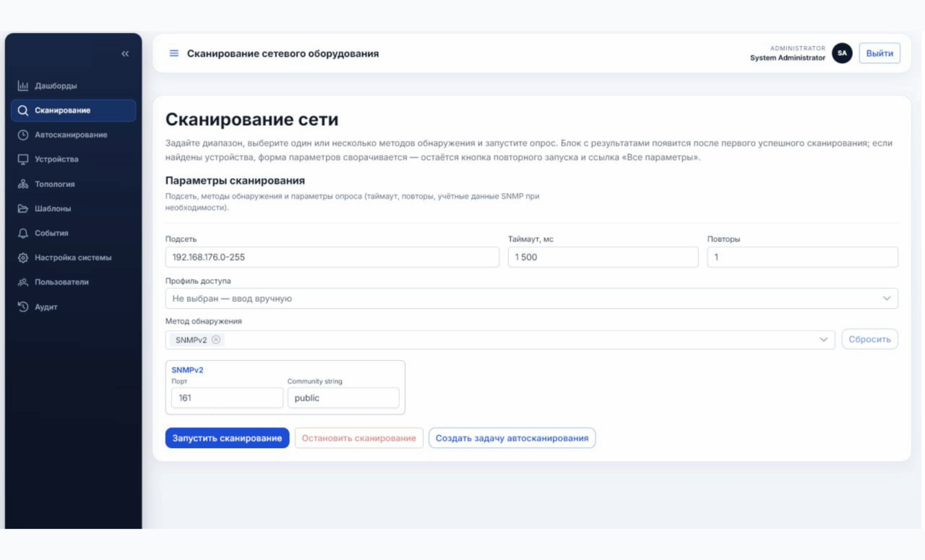Screen dimensions: 925x560
Task: Open События page
Action: 73,233
